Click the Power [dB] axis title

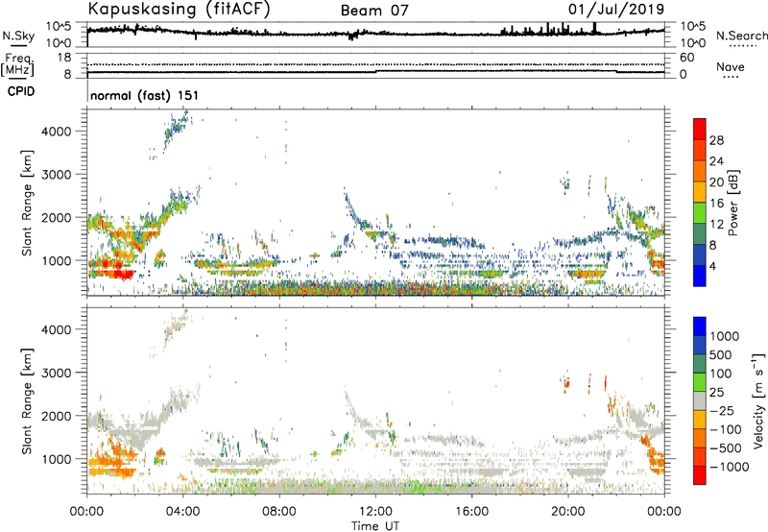(x=732, y=203)
